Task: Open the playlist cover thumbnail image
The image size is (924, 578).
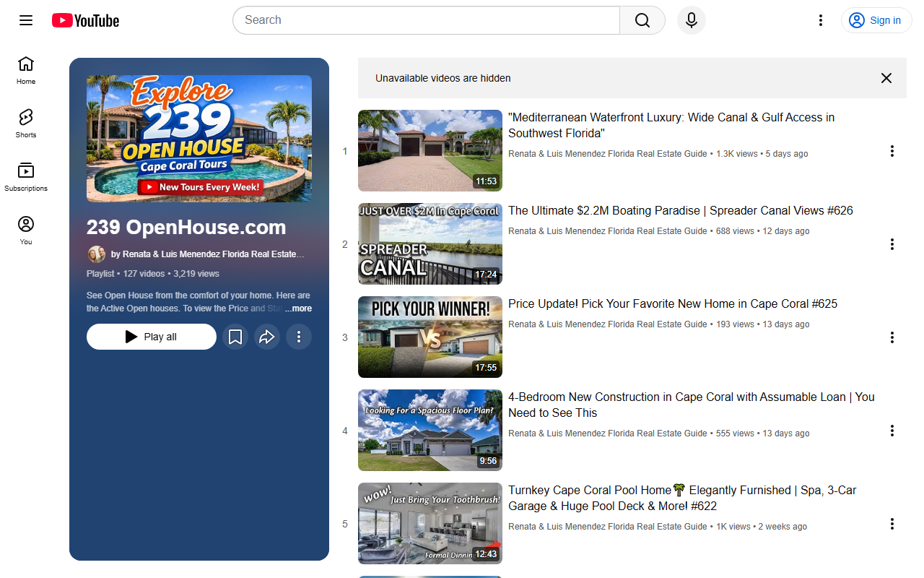Action: [199, 139]
